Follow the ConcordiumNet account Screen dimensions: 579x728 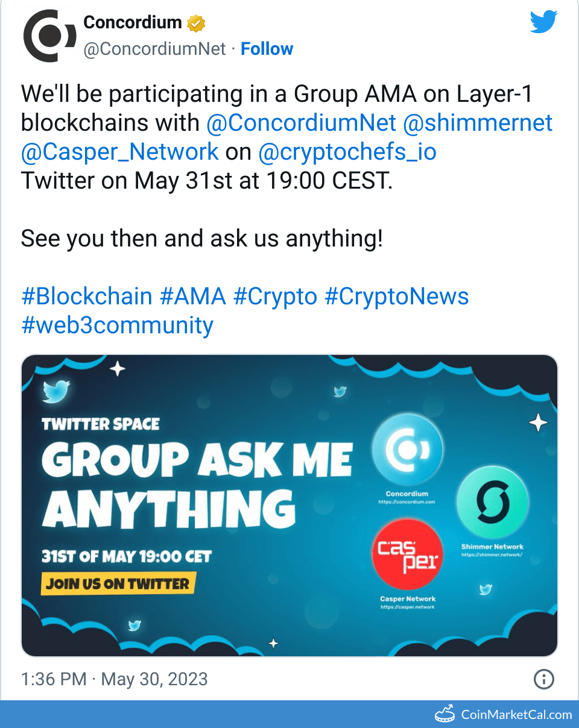(x=267, y=49)
